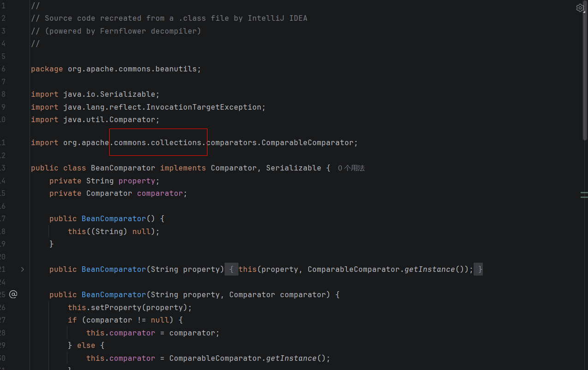Click the package name org.apache.commons.beanutils
The width and height of the screenshot is (588, 370).
[x=131, y=69]
